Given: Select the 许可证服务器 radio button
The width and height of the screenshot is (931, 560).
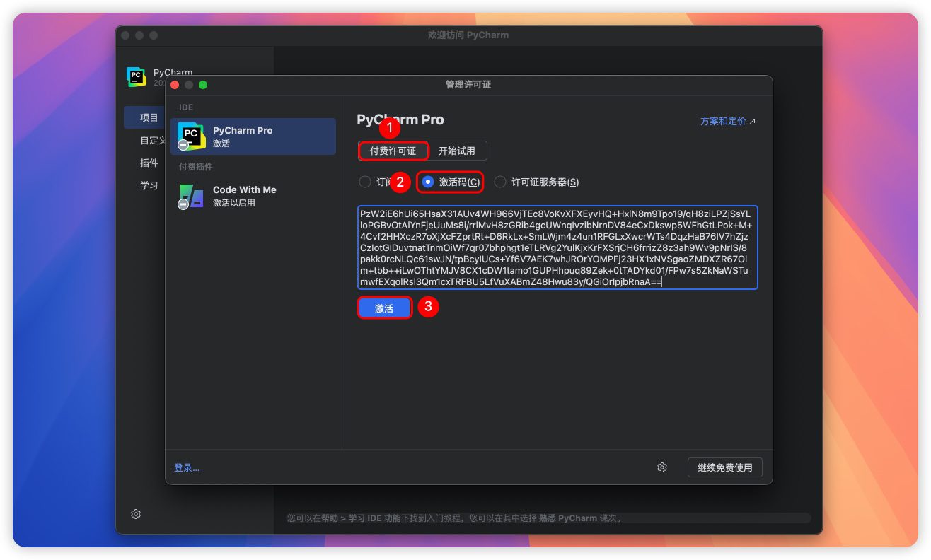Looking at the screenshot, I should pos(500,182).
